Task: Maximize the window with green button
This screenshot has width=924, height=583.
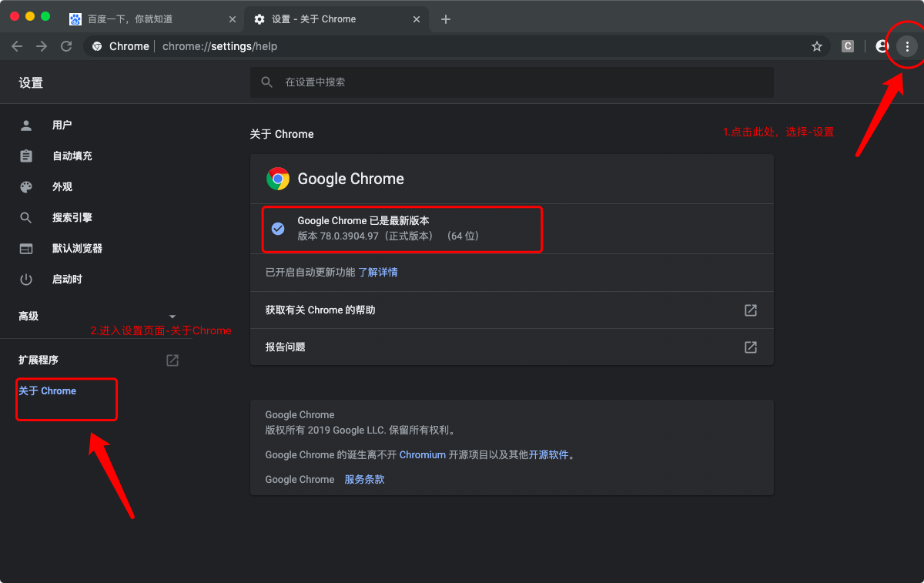Action: [45, 16]
